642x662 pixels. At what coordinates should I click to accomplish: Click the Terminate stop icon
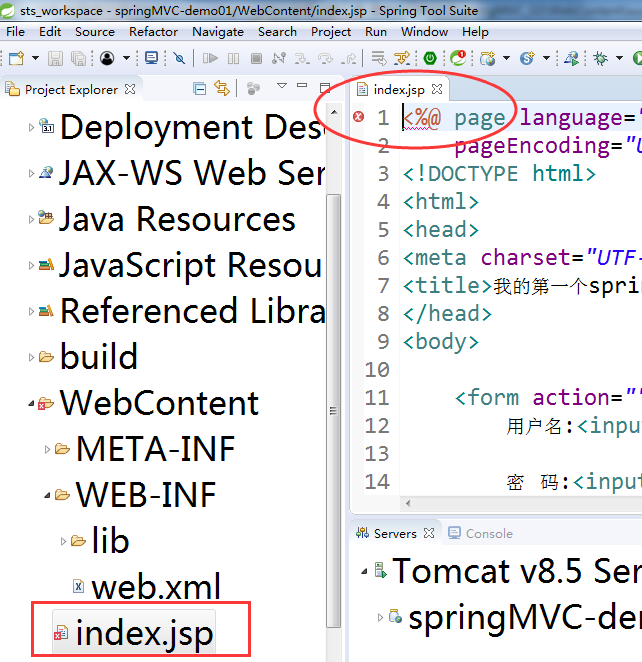click(x=256, y=58)
